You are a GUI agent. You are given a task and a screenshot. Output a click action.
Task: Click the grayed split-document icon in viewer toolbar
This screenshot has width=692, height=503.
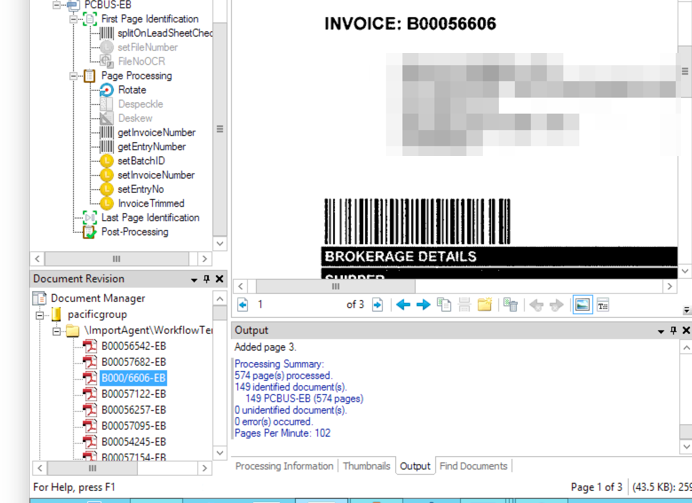click(x=464, y=304)
